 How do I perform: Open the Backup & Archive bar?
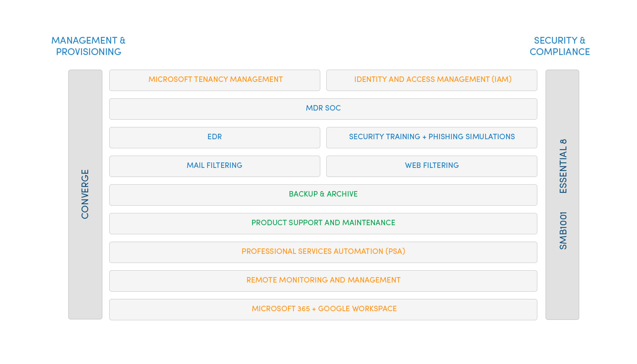pos(323,194)
